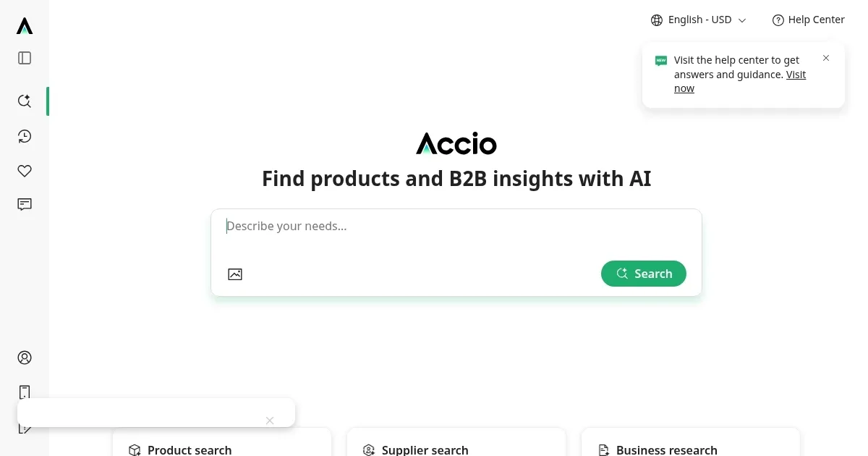Click the Describe your needs input field

(x=456, y=226)
